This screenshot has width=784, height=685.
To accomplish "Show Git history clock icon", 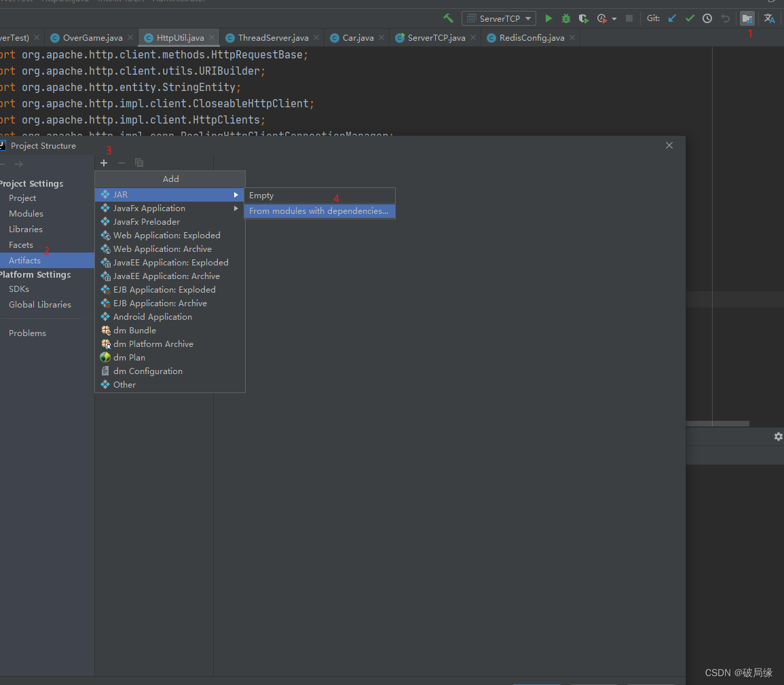I will coord(707,18).
